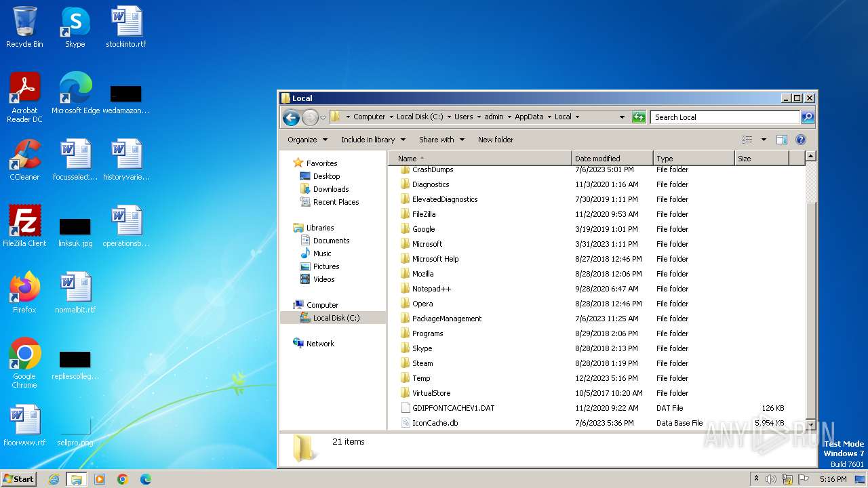
Task: Click the New folder button
Action: (496, 140)
